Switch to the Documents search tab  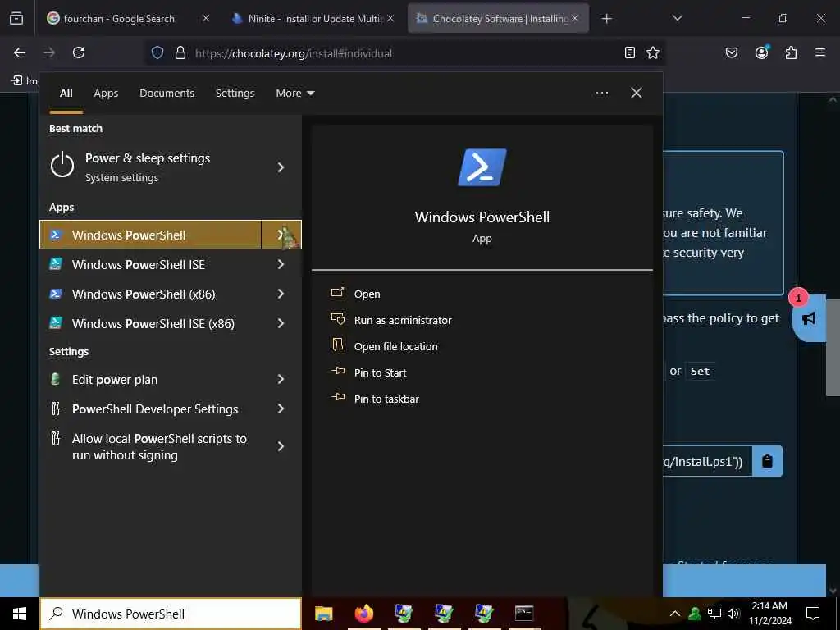(x=167, y=94)
